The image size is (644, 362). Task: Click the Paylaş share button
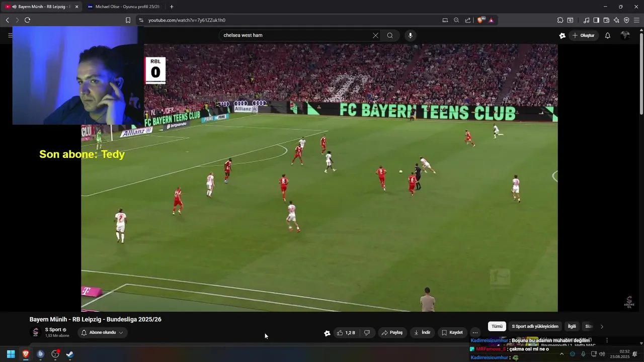click(392, 332)
